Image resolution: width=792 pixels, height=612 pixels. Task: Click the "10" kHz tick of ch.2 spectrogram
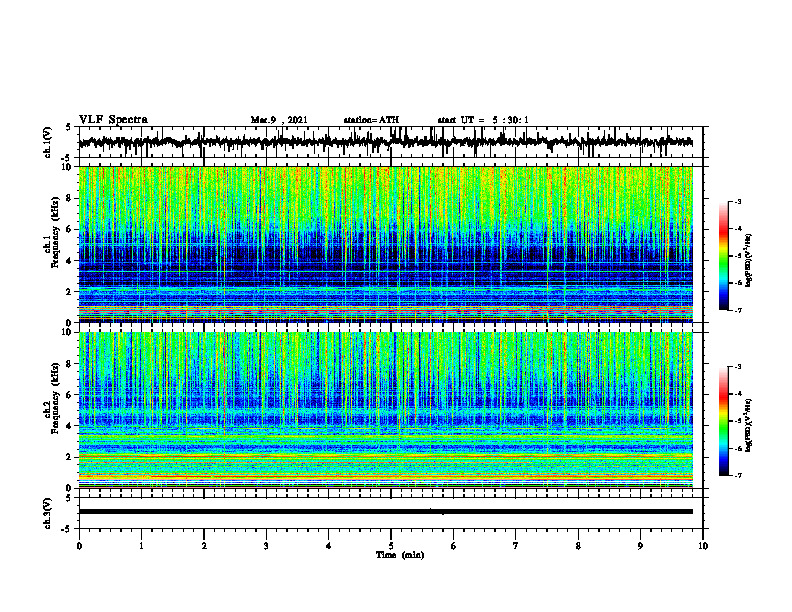point(69,332)
